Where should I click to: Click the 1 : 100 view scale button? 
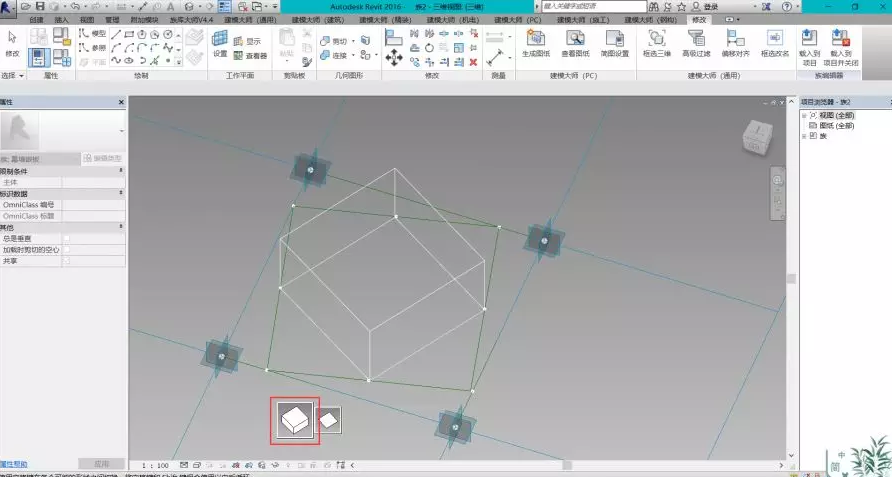(155, 466)
